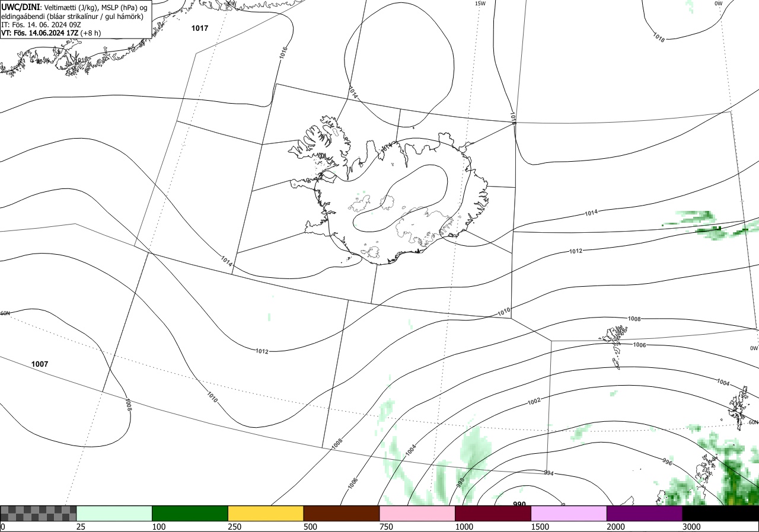Select the dark green 100–250 legend color
Viewport: 759px width, 532px height.
tap(190, 513)
